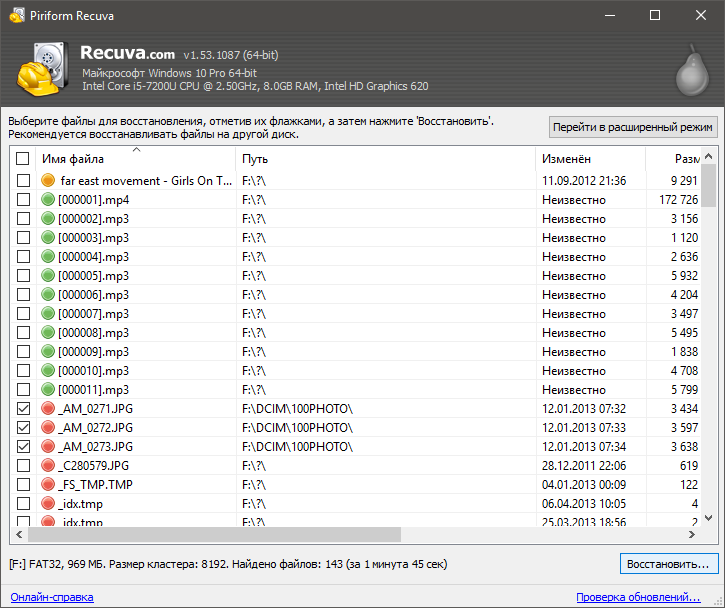Click the vertical scrollbar up arrow

(708, 156)
